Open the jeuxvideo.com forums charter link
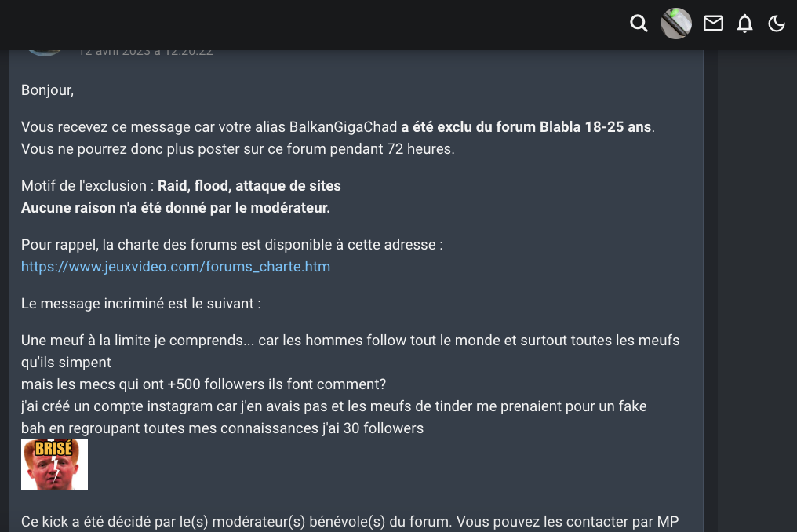The width and height of the screenshot is (797, 532). (175, 267)
